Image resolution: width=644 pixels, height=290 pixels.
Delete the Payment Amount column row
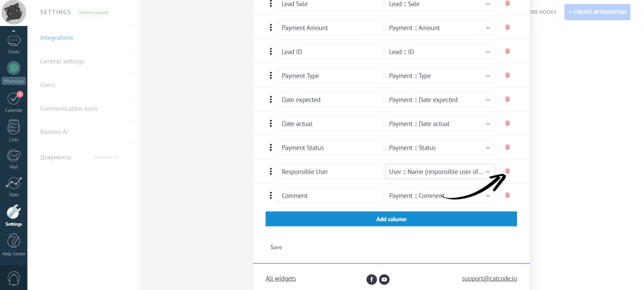coord(507,27)
